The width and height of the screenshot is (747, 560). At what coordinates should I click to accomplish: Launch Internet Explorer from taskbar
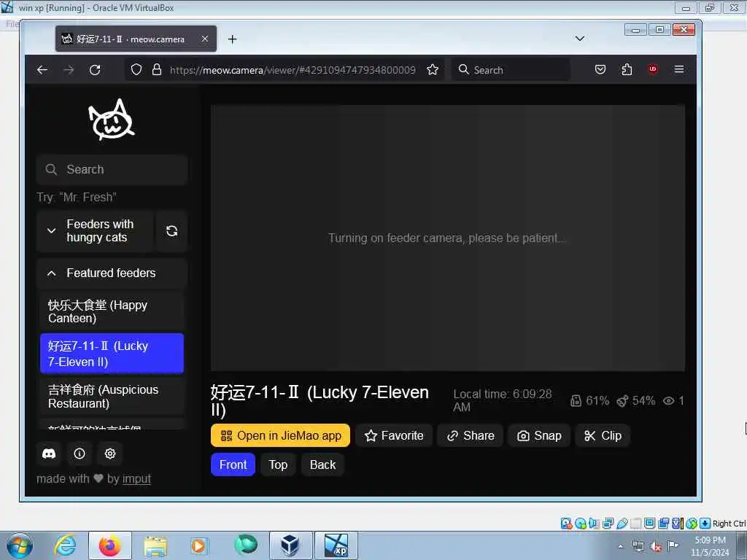point(66,545)
